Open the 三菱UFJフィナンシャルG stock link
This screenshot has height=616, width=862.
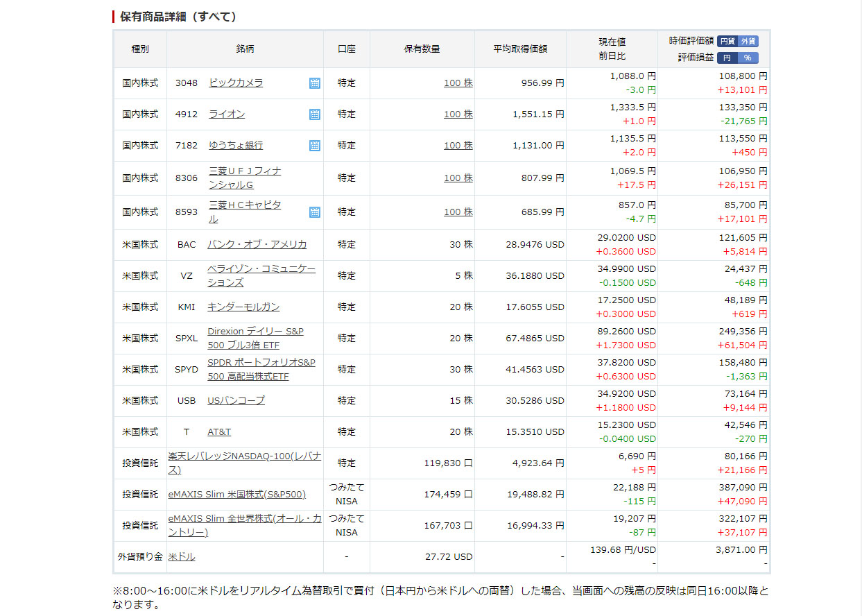click(x=245, y=178)
